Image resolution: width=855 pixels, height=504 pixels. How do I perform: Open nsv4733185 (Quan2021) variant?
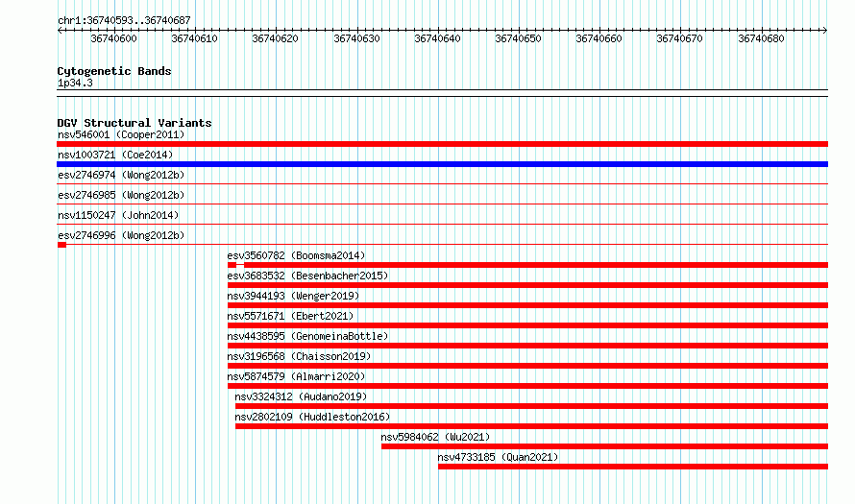tap(498, 457)
